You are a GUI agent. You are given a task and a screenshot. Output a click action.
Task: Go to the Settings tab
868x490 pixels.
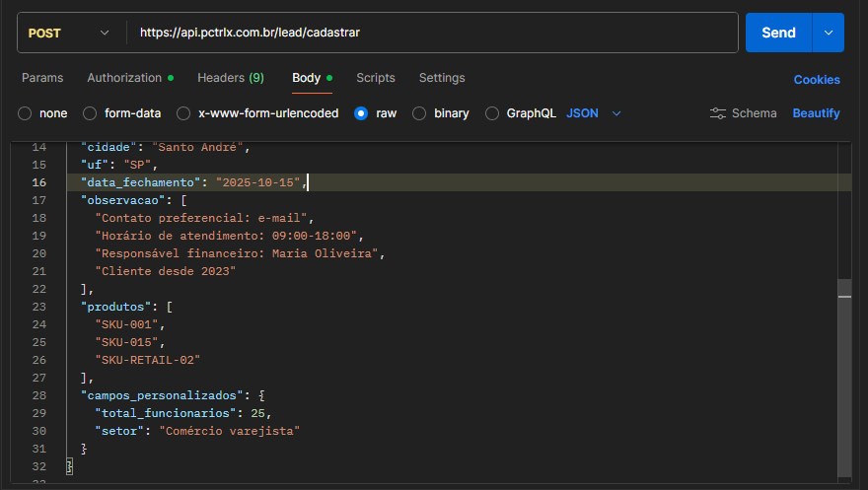tap(442, 78)
